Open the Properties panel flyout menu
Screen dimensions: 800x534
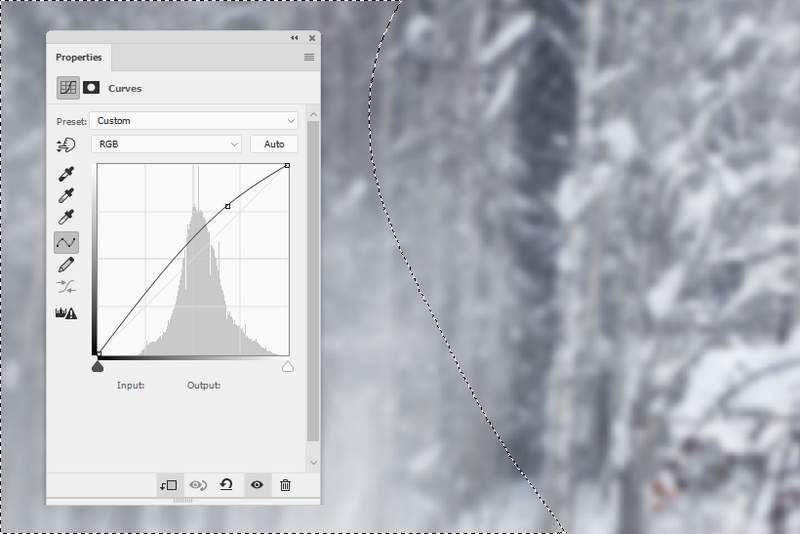coord(309,57)
